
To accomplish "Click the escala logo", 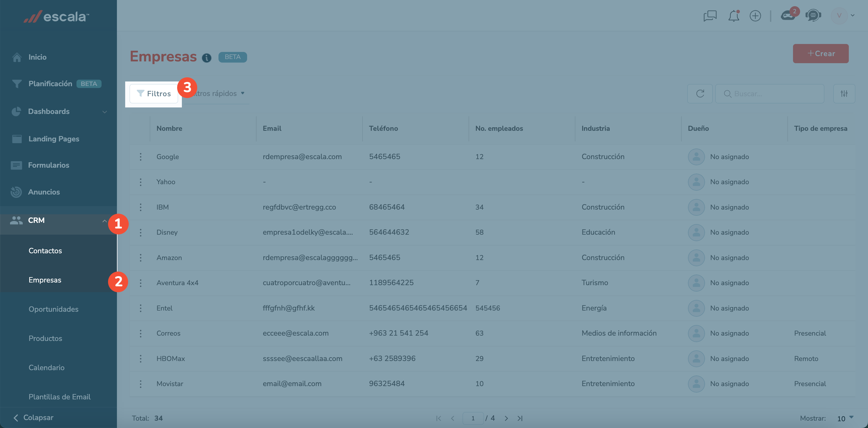I will [56, 17].
